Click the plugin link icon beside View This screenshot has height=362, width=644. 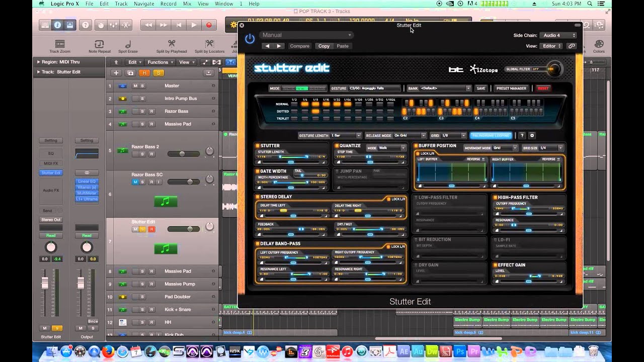tap(572, 46)
